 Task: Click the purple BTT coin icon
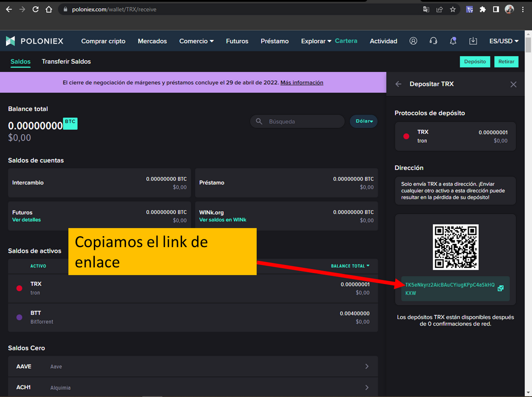pos(19,317)
